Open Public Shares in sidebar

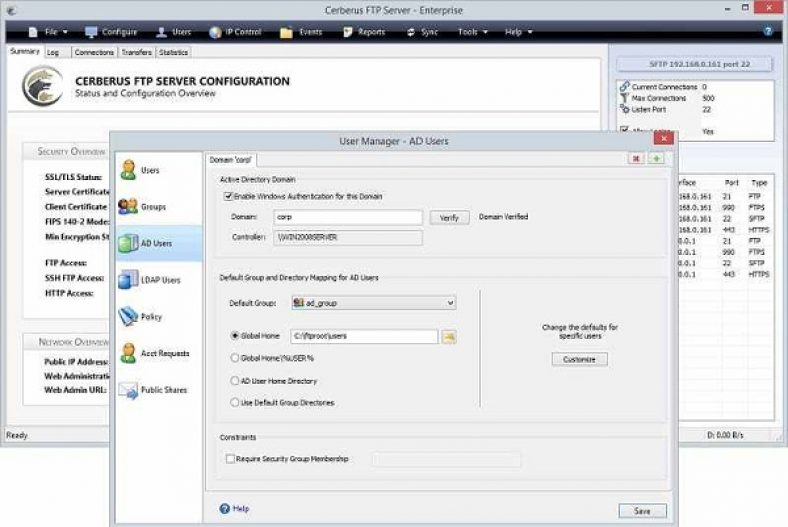tap(158, 390)
